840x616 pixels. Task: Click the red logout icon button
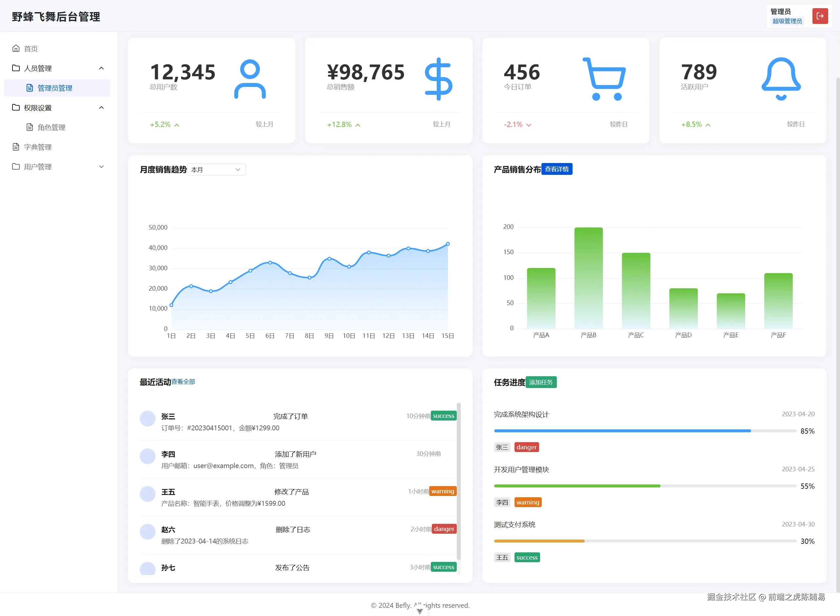[820, 16]
